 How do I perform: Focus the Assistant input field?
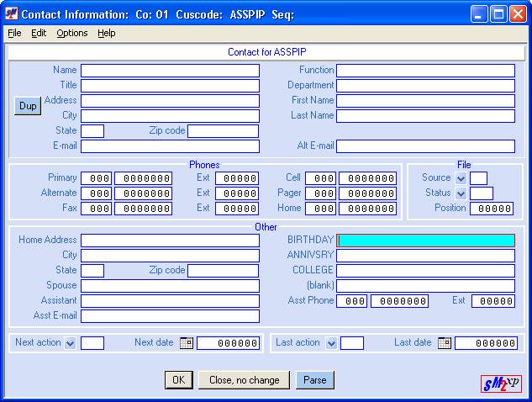click(x=170, y=301)
